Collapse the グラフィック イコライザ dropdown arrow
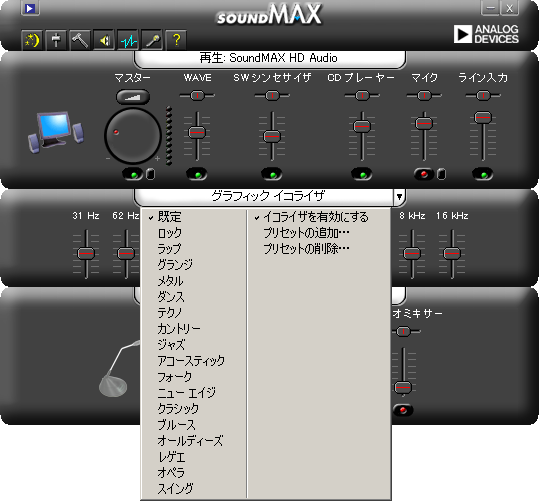The height and width of the screenshot is (501, 539). coord(399,197)
